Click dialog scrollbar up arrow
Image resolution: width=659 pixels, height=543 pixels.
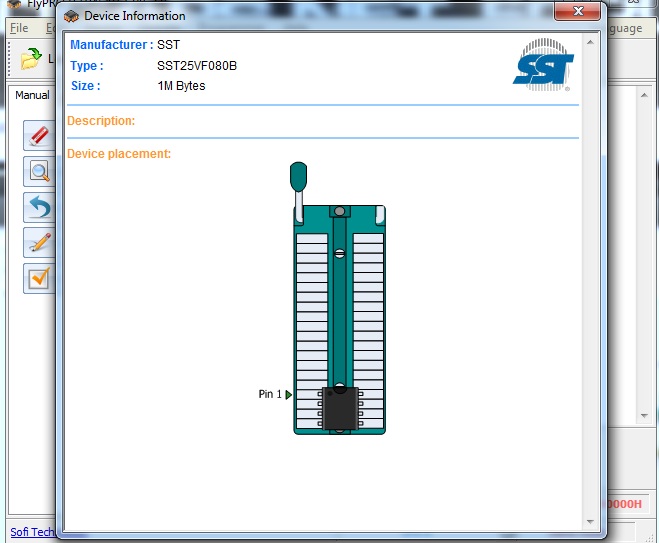click(590, 42)
